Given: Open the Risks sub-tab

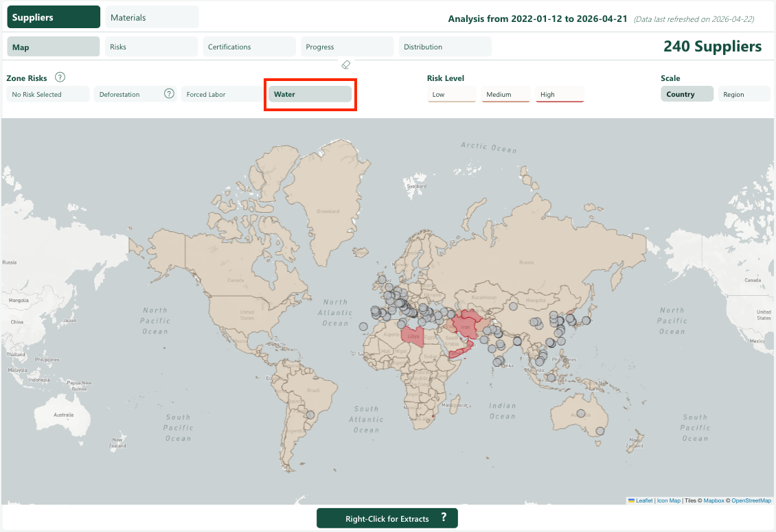Looking at the screenshot, I should (x=152, y=47).
